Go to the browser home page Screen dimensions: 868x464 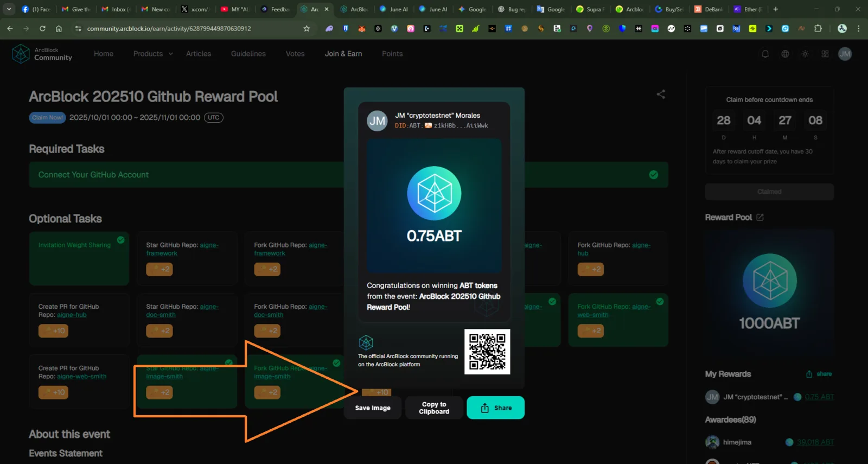(x=59, y=29)
